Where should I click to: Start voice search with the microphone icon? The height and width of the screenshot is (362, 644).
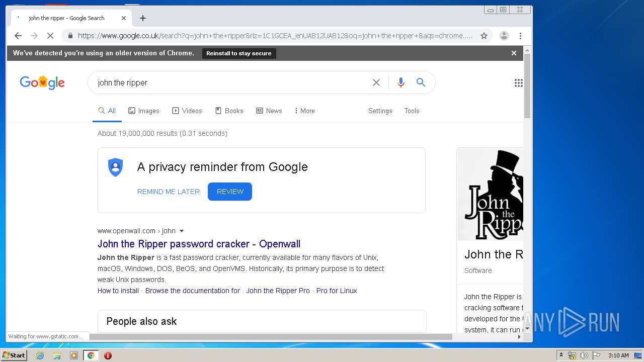coord(400,82)
